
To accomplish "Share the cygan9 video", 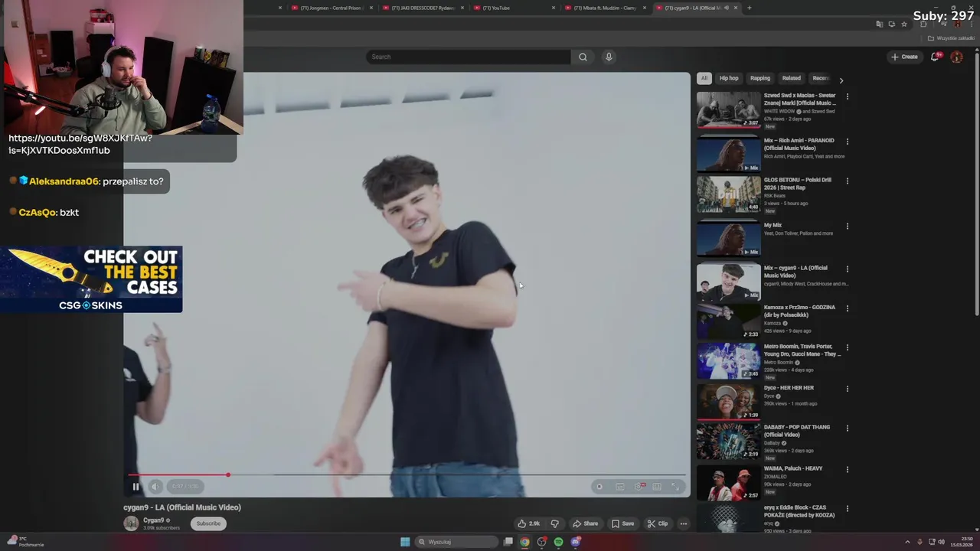I will [x=586, y=523].
